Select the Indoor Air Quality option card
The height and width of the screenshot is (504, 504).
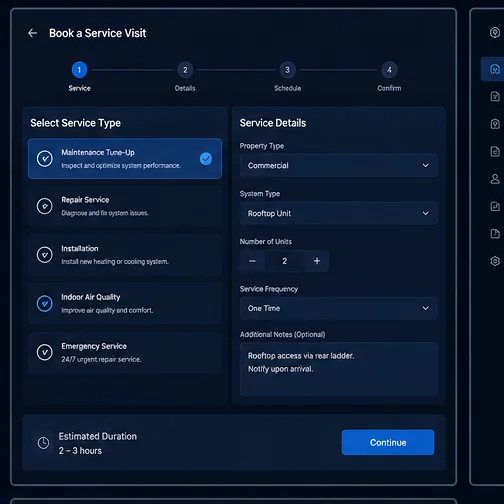tap(125, 303)
